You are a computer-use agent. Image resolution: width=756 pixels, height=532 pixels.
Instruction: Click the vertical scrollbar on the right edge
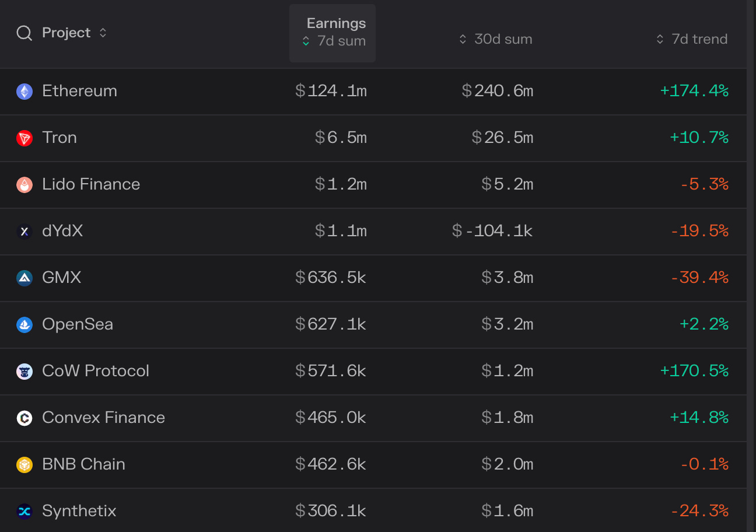pyautogui.click(x=751, y=266)
